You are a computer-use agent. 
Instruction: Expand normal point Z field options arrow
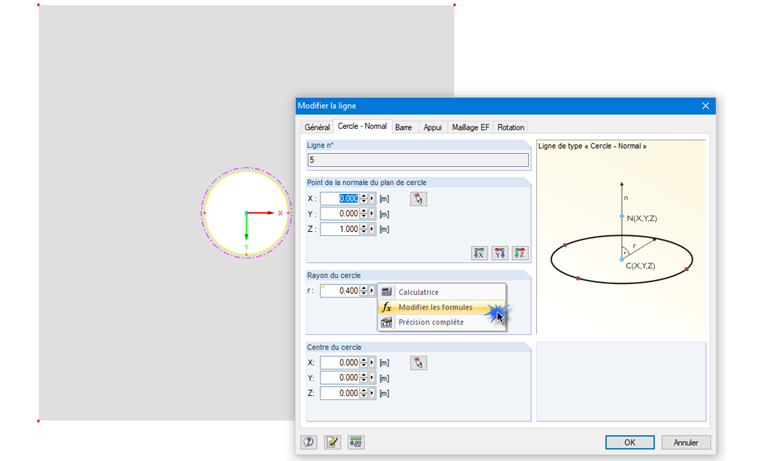coord(372,229)
